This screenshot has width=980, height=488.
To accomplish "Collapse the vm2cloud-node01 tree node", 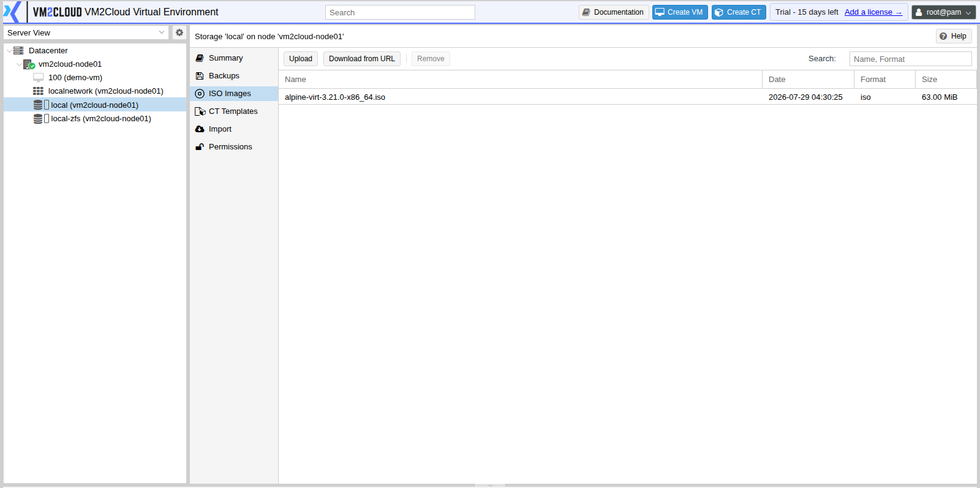I will click(19, 64).
